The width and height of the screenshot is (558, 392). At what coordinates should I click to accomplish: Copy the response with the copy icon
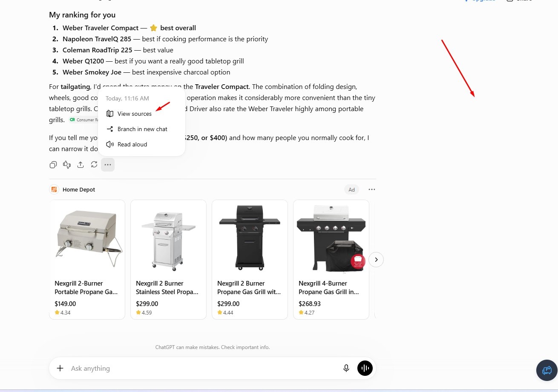tap(53, 165)
